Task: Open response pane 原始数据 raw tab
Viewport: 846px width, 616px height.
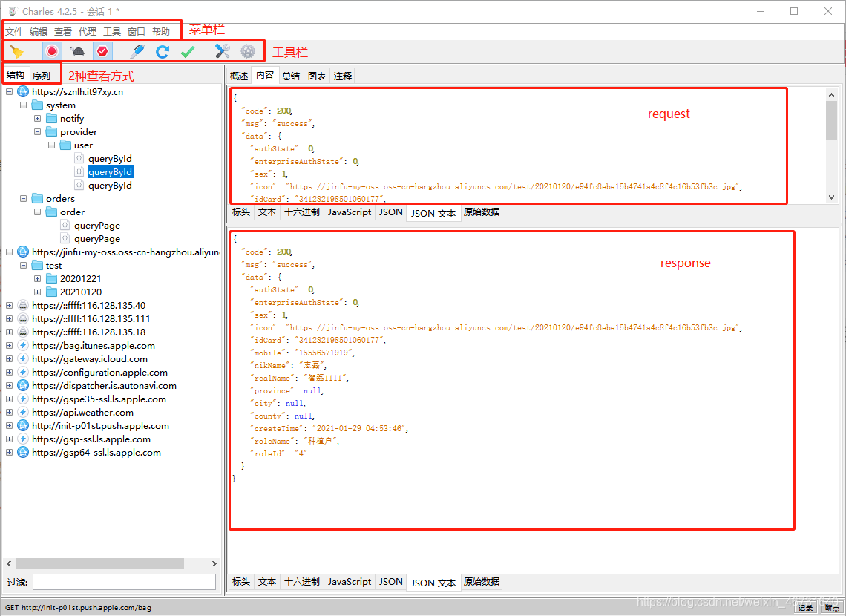Action: click(x=482, y=582)
